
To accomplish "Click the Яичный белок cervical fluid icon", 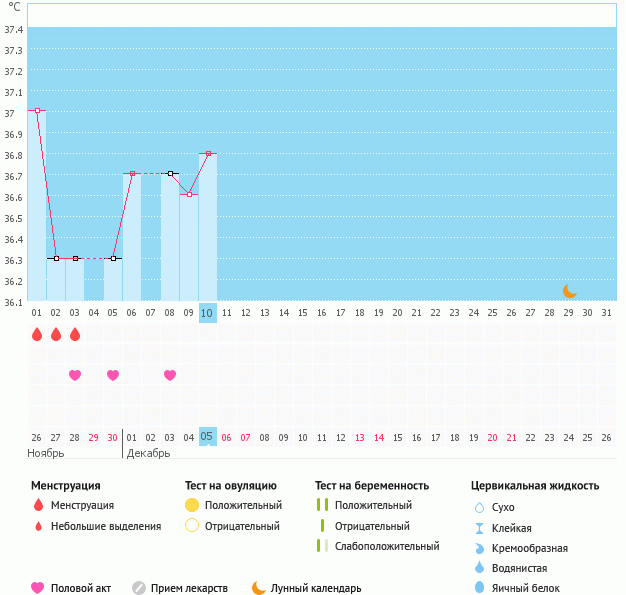I will point(479,588).
